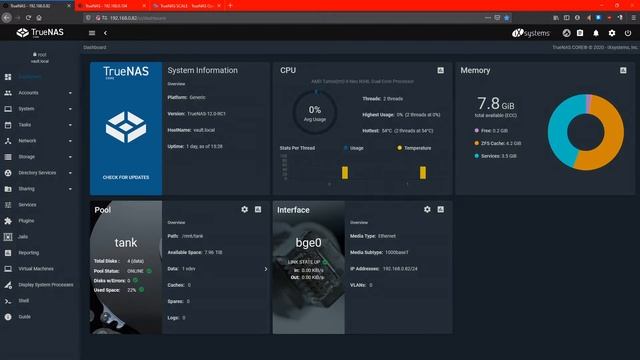Click the Memory donut chart
Image resolution: width=640 pixels, height=360 pixels.
click(x=586, y=132)
